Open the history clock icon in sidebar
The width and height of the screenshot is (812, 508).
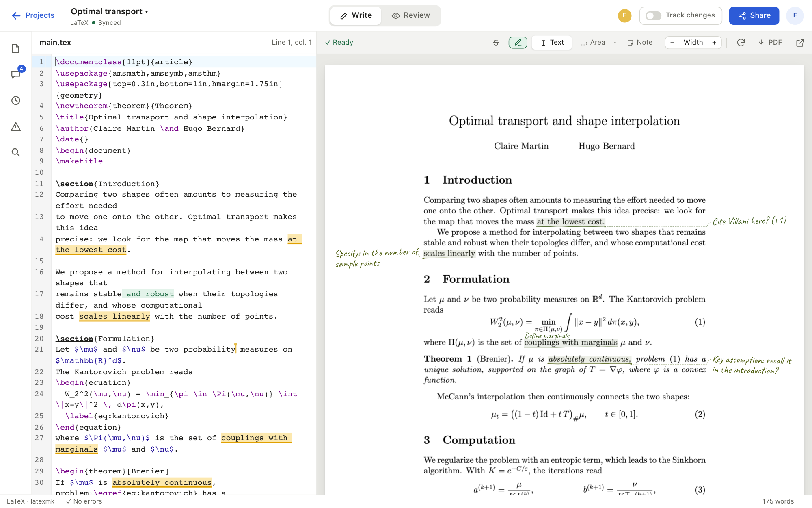coord(15,100)
